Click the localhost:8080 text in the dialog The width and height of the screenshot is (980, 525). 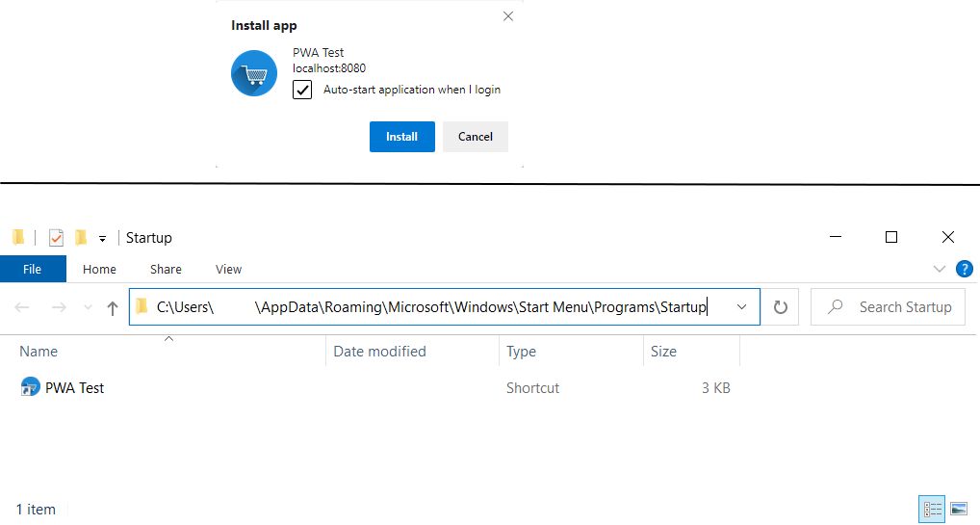(329, 68)
